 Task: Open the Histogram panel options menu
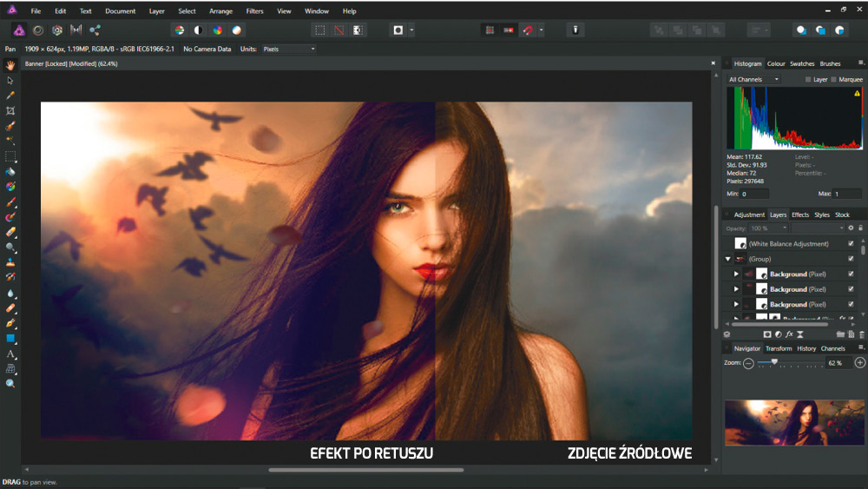coord(860,63)
